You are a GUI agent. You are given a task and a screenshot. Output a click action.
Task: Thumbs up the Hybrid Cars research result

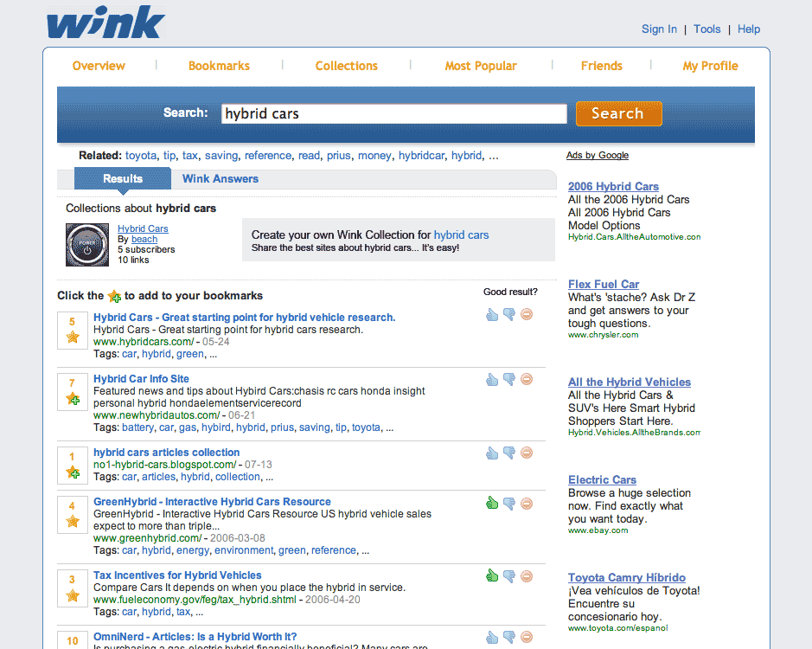[492, 315]
